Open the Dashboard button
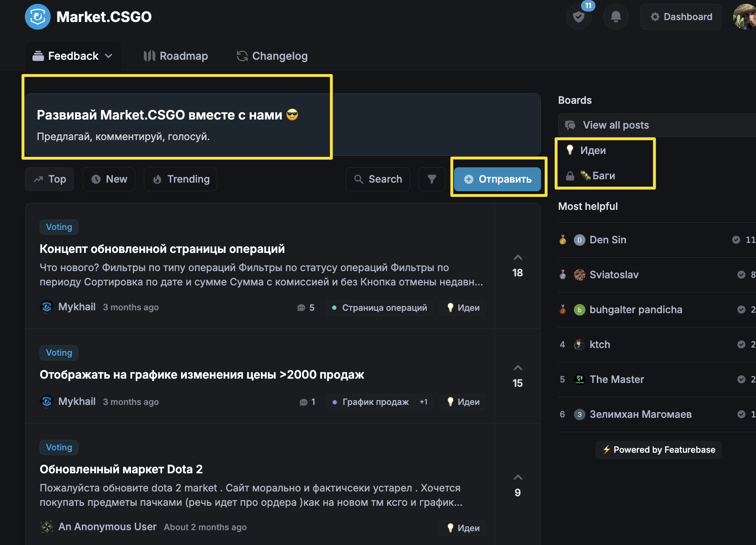This screenshot has width=756, height=545. pyautogui.click(x=680, y=17)
